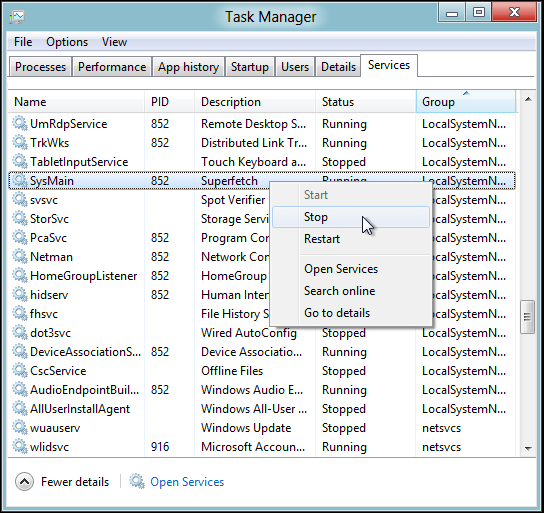Click Open Services link at bottom
The width and height of the screenshot is (544, 513).
(x=187, y=482)
